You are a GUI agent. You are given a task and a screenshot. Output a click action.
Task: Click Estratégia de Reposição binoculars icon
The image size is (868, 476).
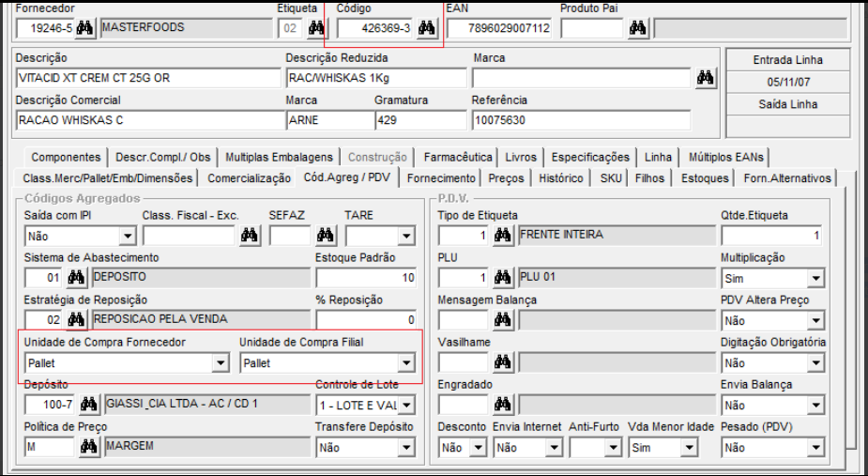(x=76, y=320)
